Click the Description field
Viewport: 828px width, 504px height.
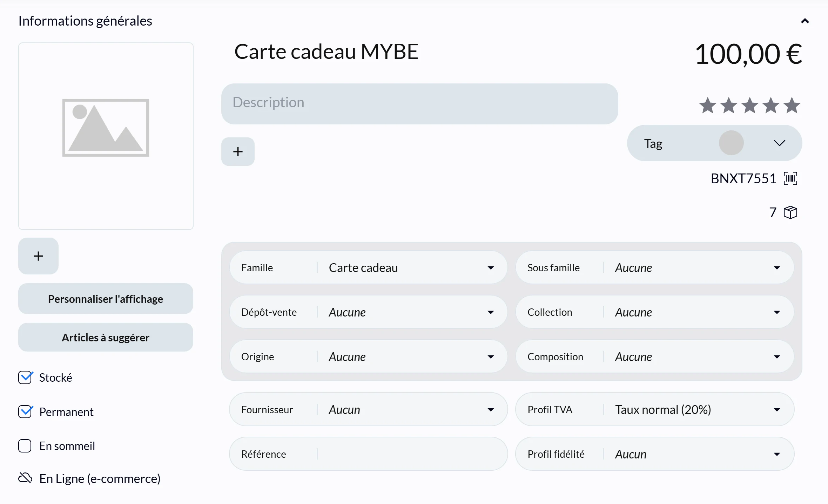(x=419, y=104)
